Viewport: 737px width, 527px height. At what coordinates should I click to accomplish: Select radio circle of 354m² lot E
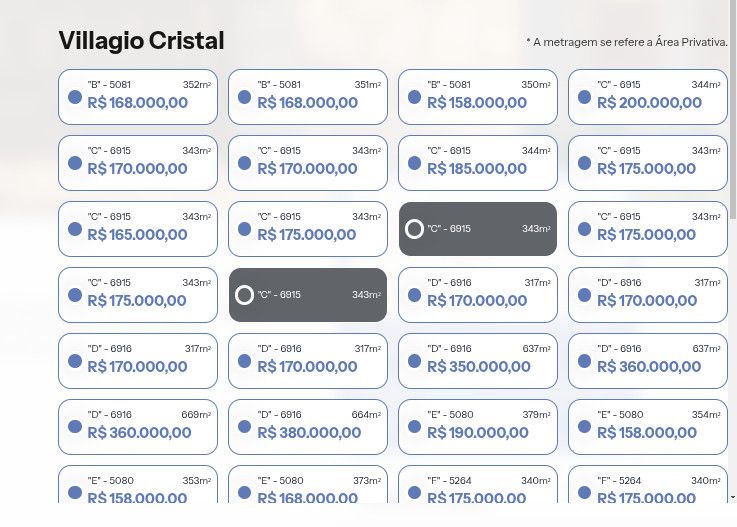585,427
